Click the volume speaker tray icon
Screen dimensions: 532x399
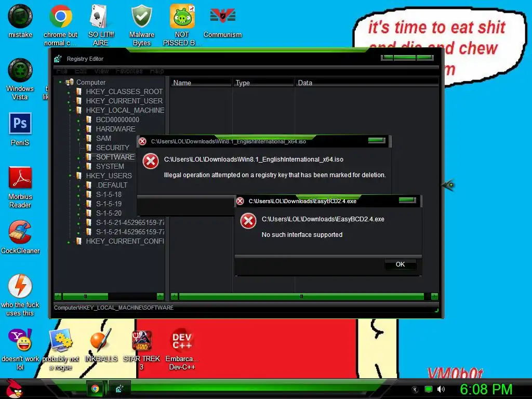[441, 389]
